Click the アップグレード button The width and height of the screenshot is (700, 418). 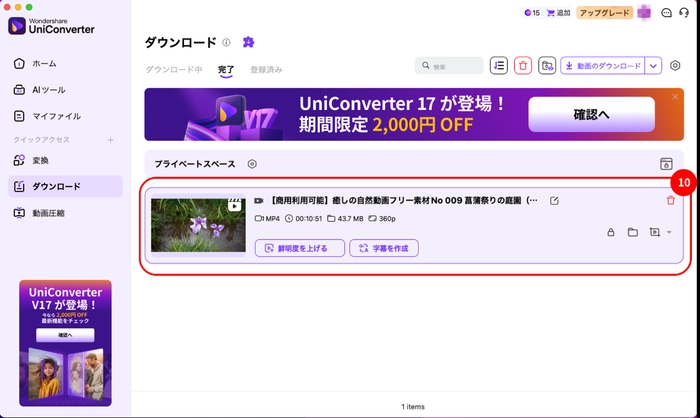604,13
